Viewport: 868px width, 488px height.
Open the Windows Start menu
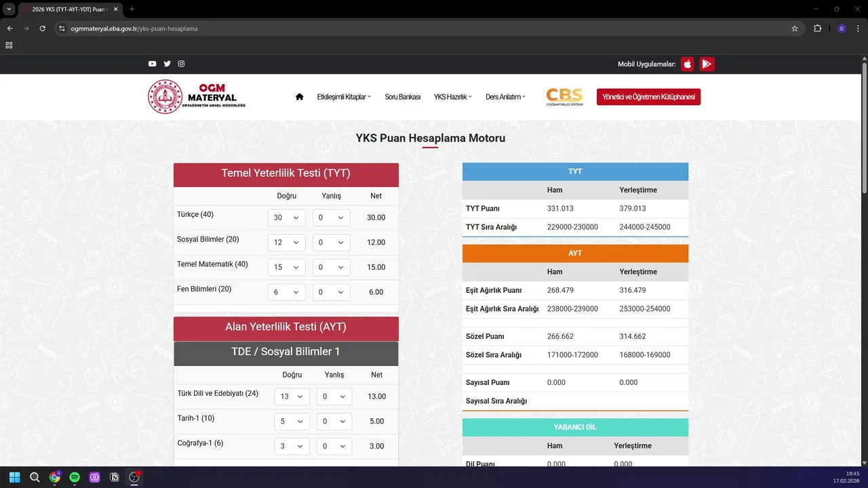[x=15, y=477]
